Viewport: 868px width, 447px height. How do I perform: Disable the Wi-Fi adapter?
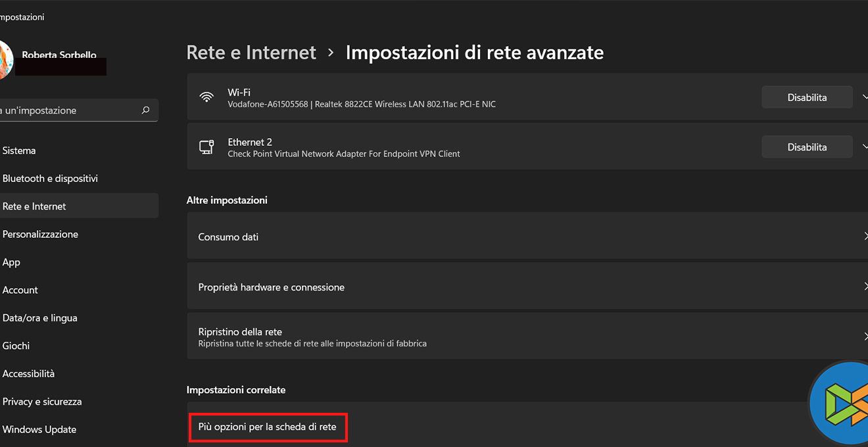tap(807, 97)
